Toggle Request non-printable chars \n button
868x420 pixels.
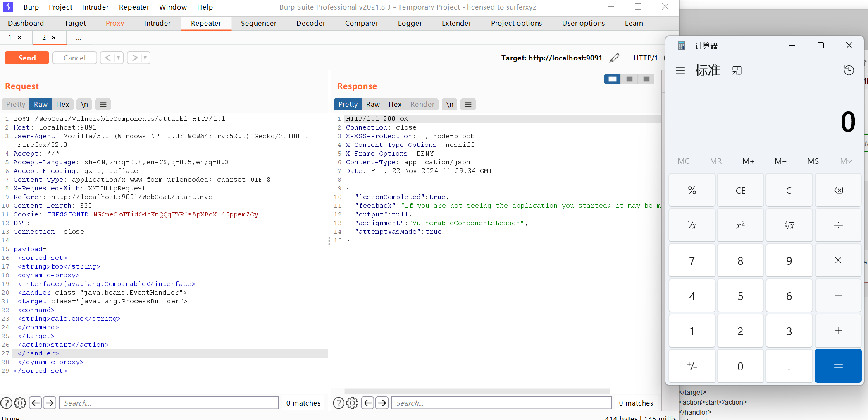pos(84,104)
